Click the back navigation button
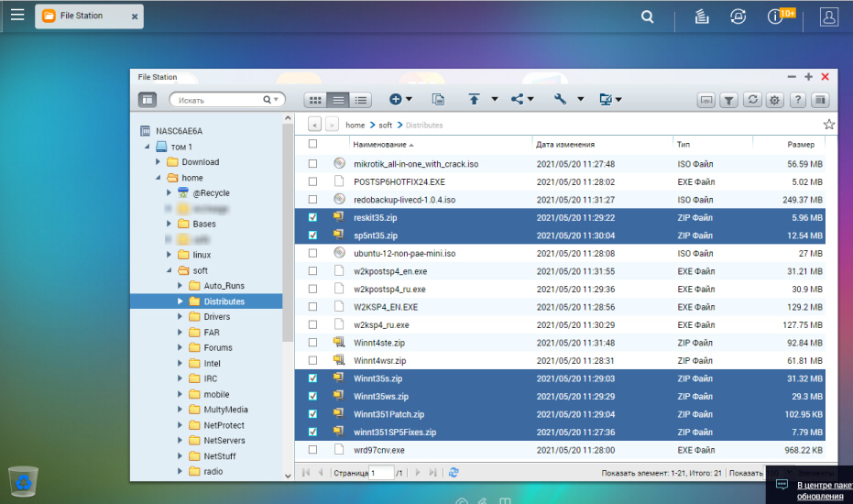 pyautogui.click(x=314, y=125)
